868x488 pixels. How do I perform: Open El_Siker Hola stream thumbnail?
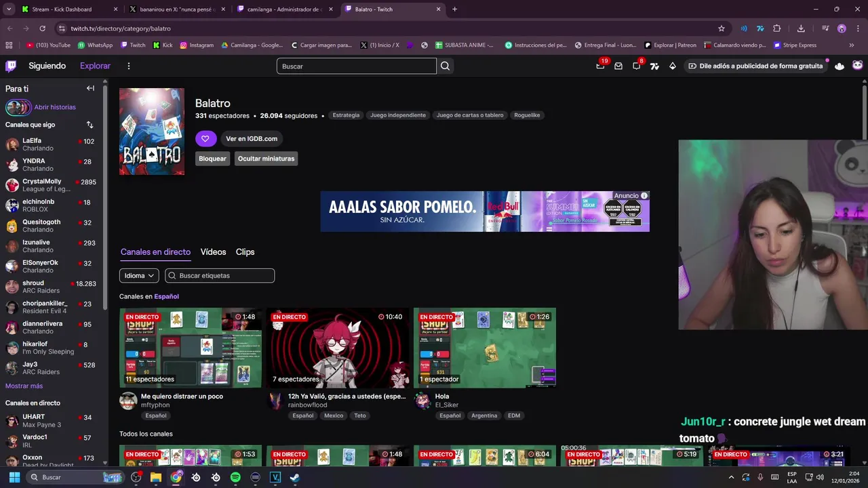pos(485,348)
